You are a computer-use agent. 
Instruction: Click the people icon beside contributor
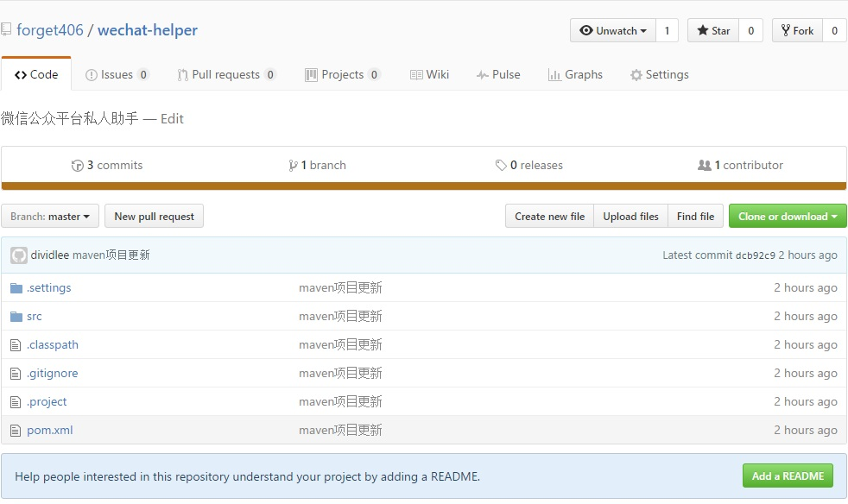(704, 165)
